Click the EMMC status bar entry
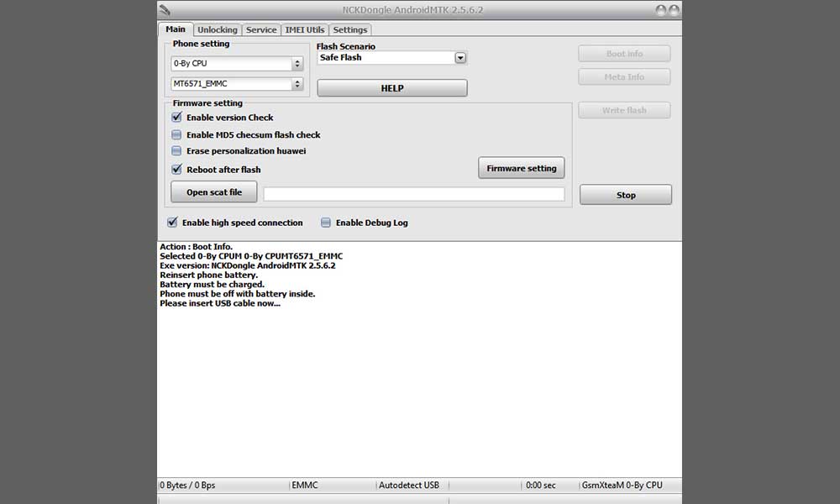This screenshot has height=504, width=840. tap(305, 486)
